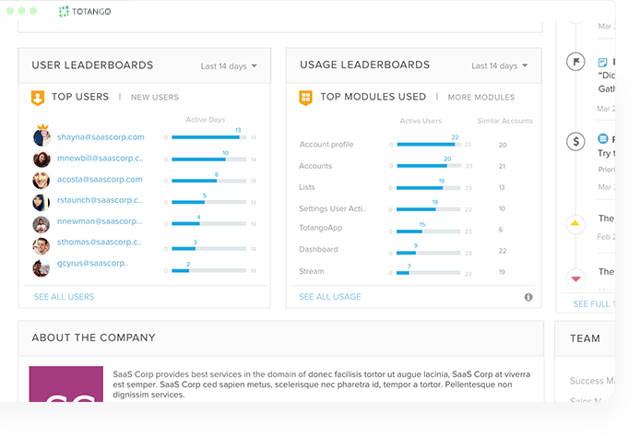Click the Totango logo

pos(85,11)
